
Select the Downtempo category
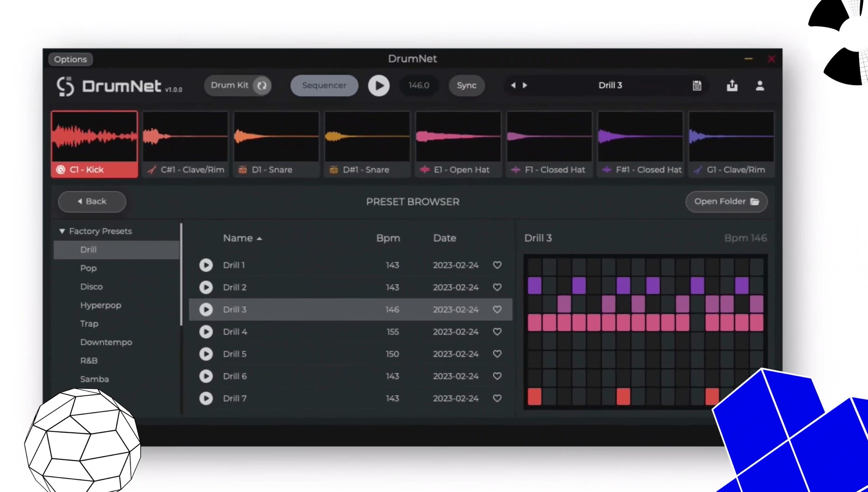click(106, 342)
